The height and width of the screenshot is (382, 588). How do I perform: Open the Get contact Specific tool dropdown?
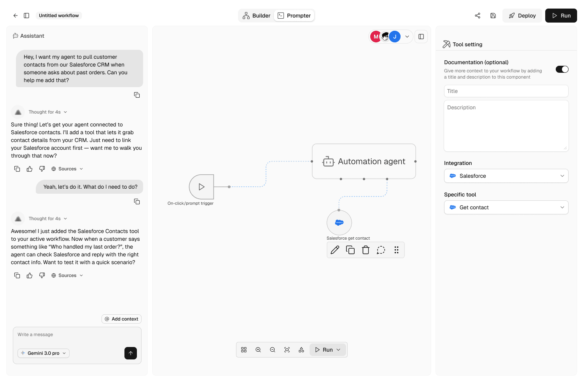[x=506, y=207]
